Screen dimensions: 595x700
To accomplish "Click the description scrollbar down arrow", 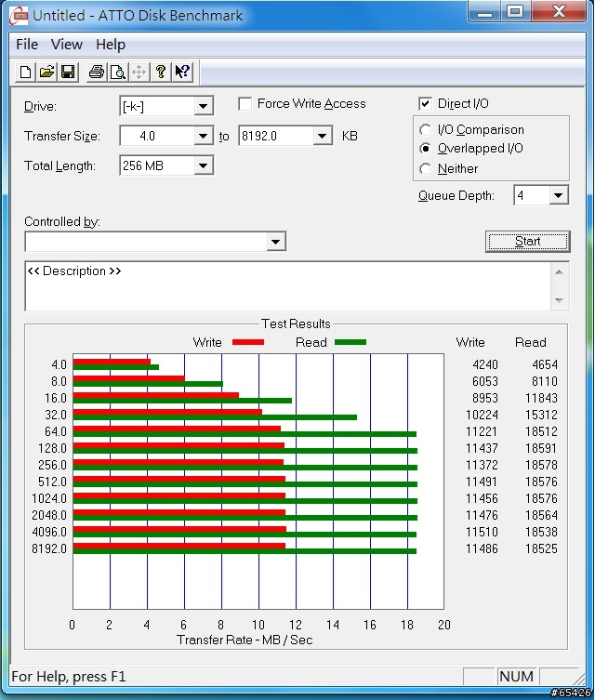I will pyautogui.click(x=559, y=300).
